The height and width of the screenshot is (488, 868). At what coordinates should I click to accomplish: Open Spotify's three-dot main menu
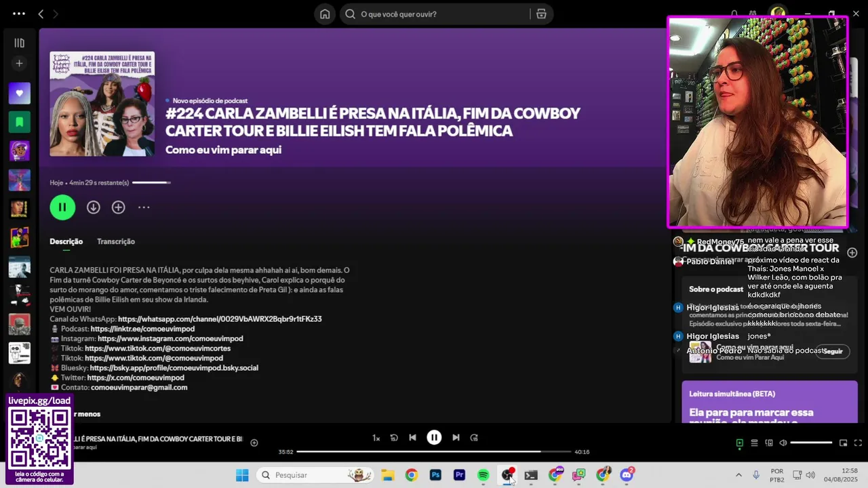pos(19,14)
